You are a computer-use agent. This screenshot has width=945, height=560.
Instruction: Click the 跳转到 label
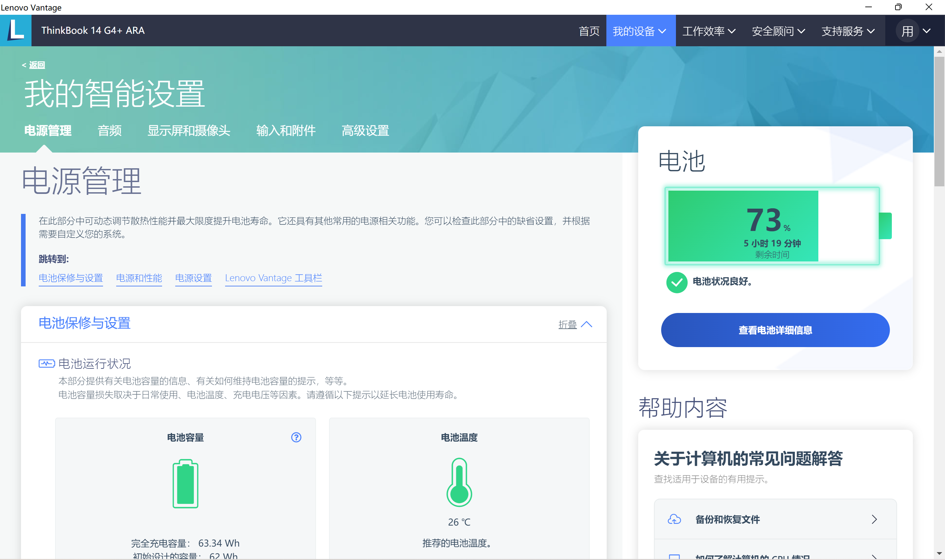tap(54, 259)
